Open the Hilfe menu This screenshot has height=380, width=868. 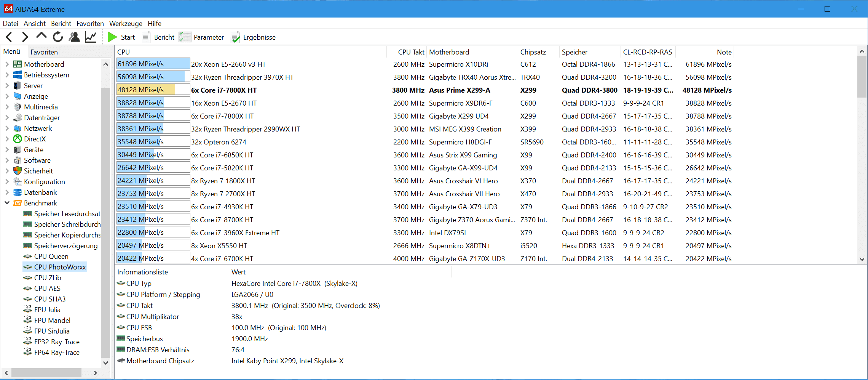tap(155, 23)
